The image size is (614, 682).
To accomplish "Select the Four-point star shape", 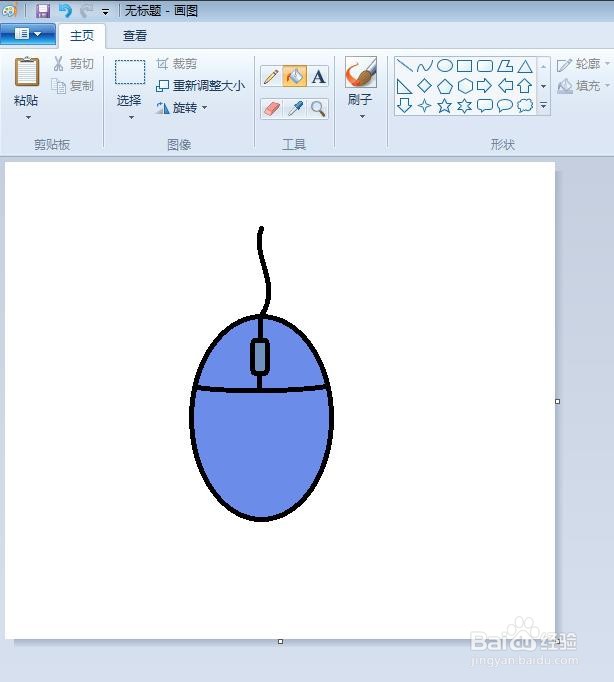I will [x=424, y=105].
